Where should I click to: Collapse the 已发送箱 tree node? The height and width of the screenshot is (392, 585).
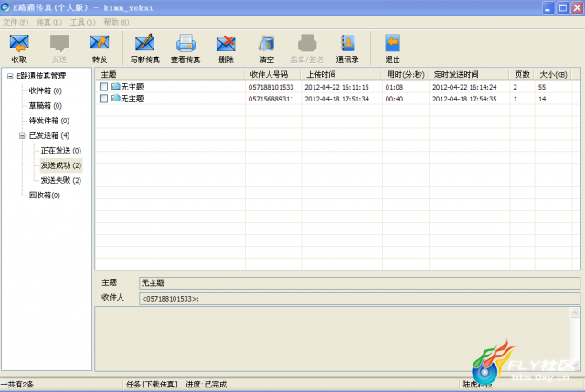[x=22, y=136]
